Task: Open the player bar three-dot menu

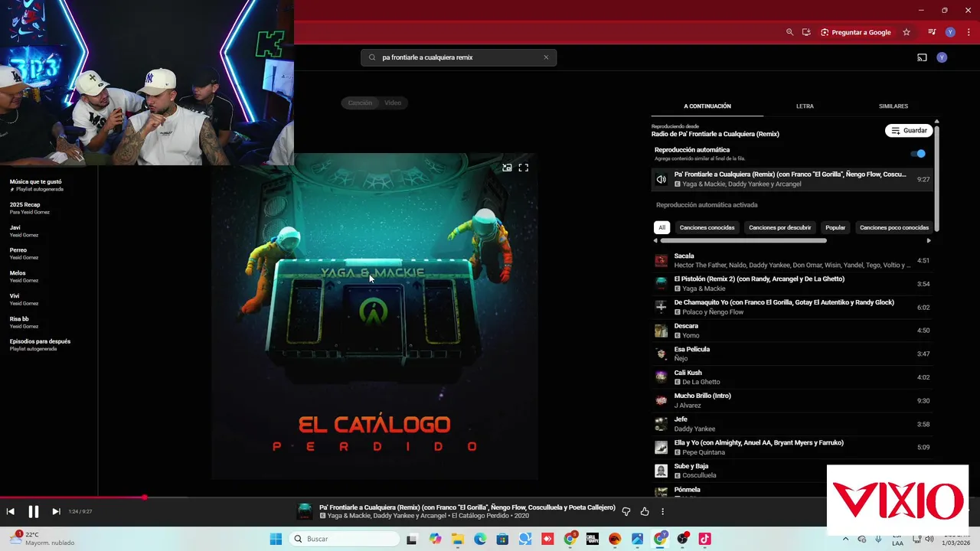Action: coord(663,511)
